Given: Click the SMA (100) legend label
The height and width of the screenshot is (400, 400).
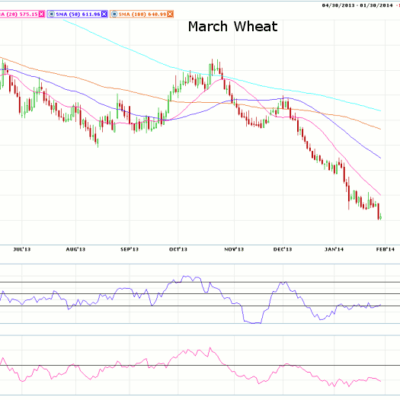Looking at the screenshot, I should (142, 14).
